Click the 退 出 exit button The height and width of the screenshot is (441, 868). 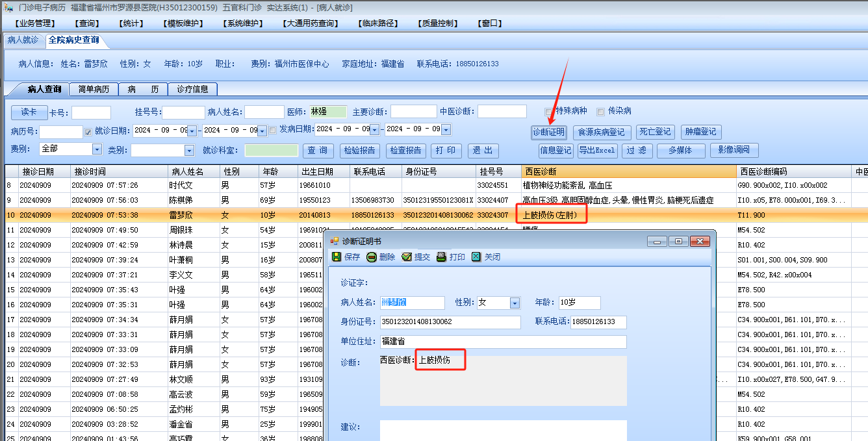[x=483, y=151]
